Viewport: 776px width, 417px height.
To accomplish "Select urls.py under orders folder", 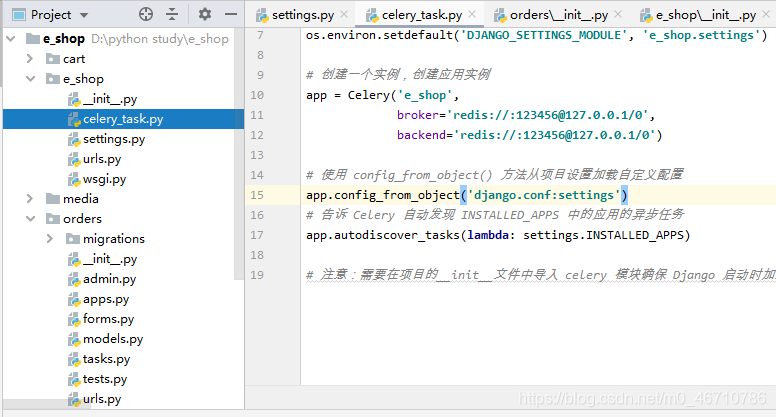I will (102, 399).
